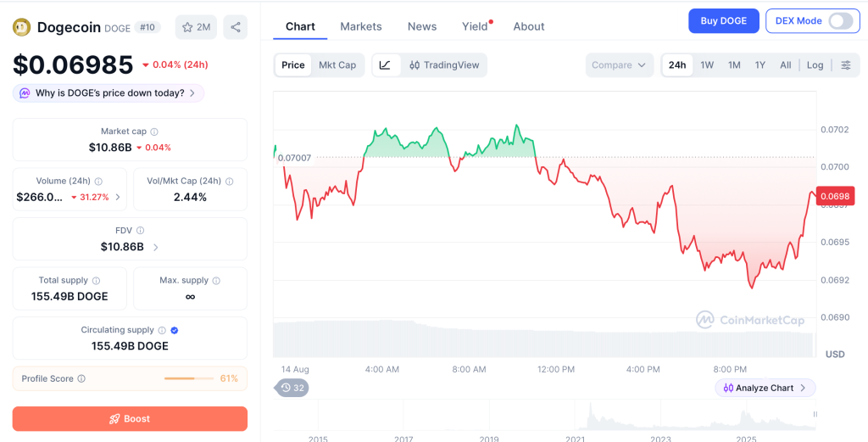This screenshot has width=868, height=442.
Task: Click the pause handle on range navigator
Action: tap(815, 414)
